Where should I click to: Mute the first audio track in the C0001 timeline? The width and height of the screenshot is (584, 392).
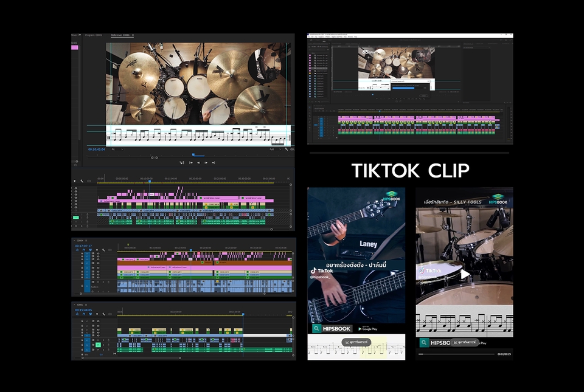coord(99,340)
